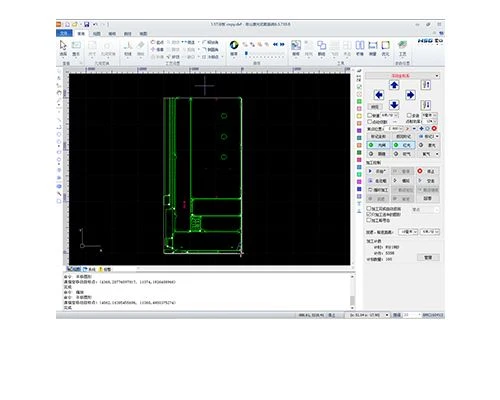The image size is (500, 400).
Task: Go to next sorted part (right double arrow)
Action: [x=282, y=44]
